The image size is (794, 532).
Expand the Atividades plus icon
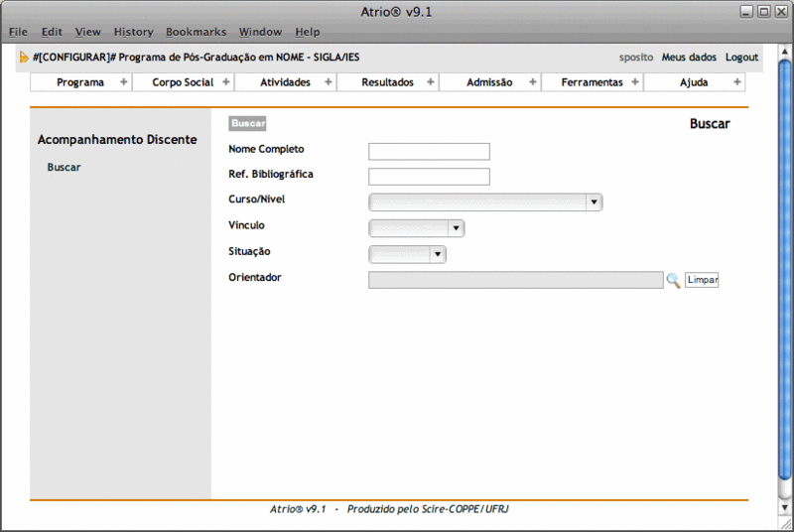tap(329, 82)
